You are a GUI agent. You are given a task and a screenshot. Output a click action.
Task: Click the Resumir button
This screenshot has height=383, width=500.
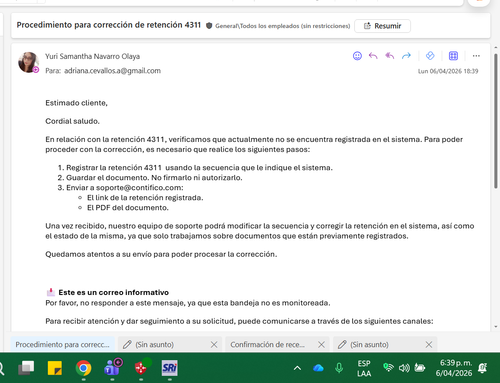click(382, 26)
